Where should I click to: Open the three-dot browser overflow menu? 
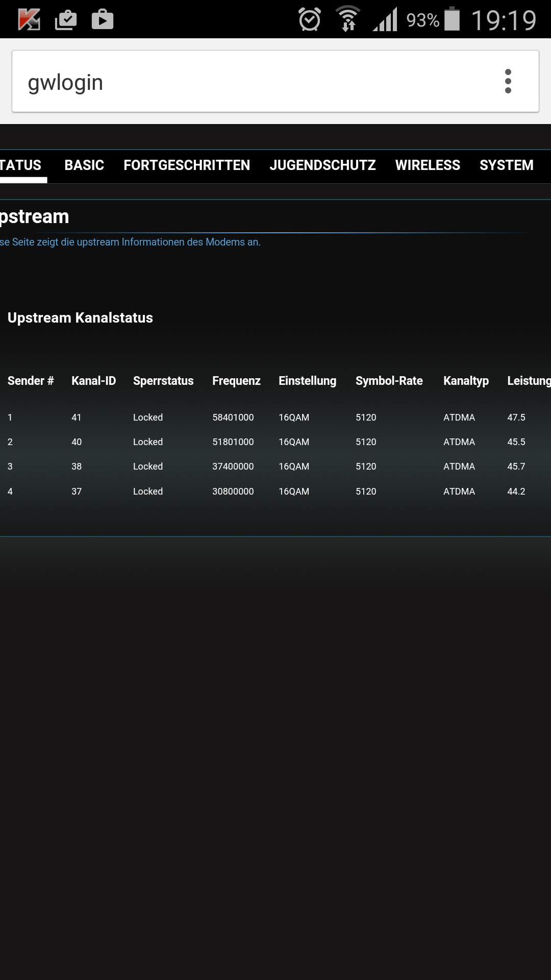508,82
